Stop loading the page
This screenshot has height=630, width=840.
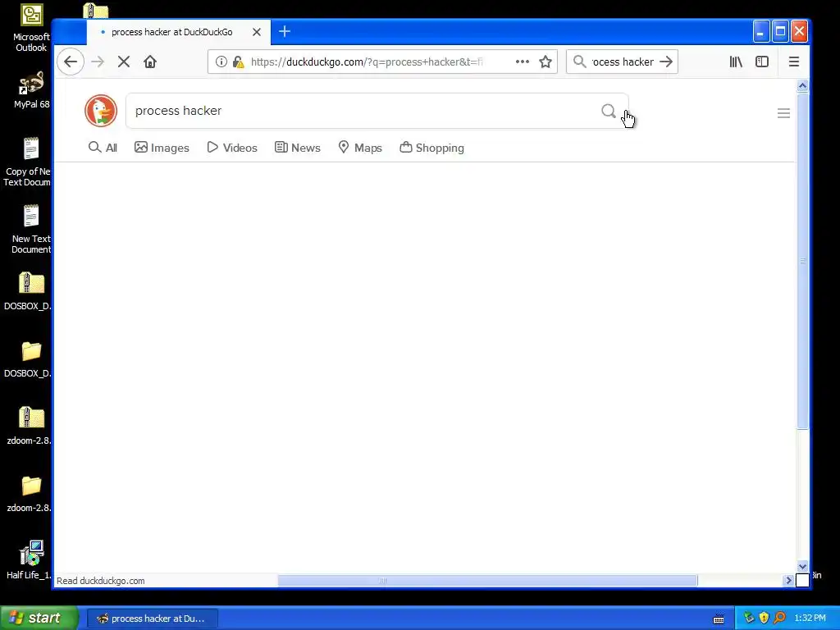(124, 62)
